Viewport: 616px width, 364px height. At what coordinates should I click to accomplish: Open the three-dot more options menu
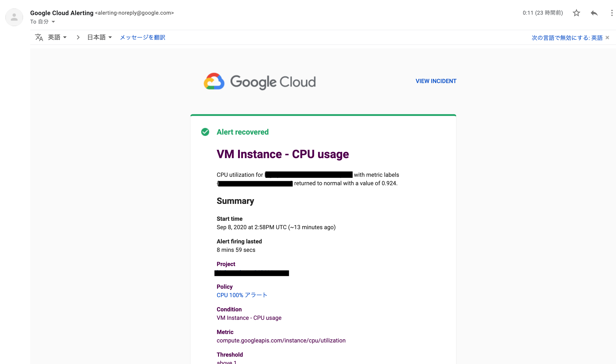coord(612,13)
